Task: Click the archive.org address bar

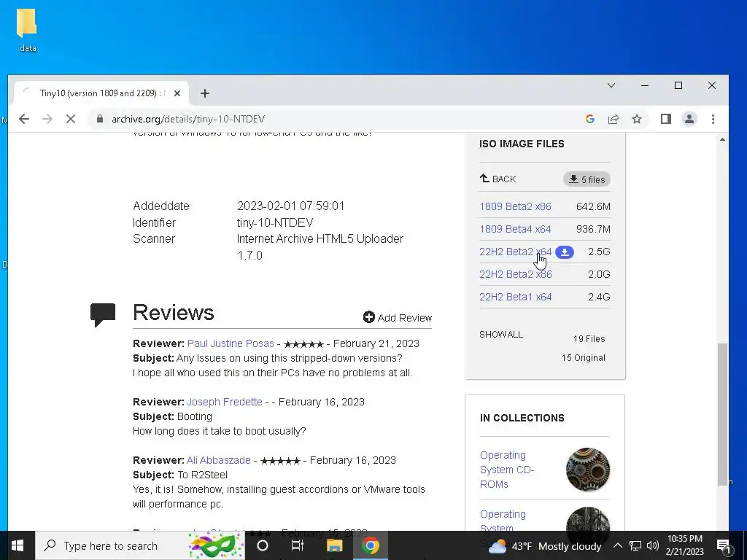Action: 333,119
